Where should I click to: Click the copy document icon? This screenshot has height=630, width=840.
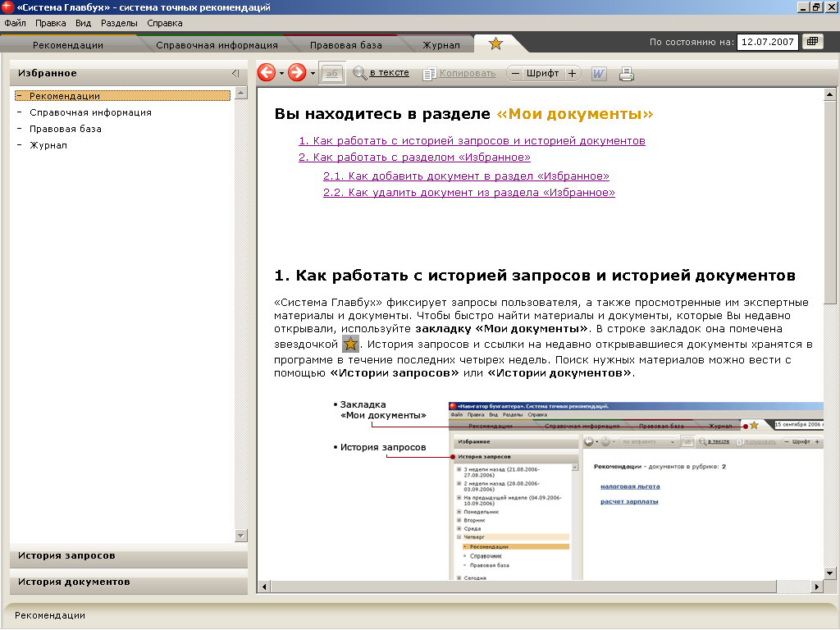tap(429, 74)
